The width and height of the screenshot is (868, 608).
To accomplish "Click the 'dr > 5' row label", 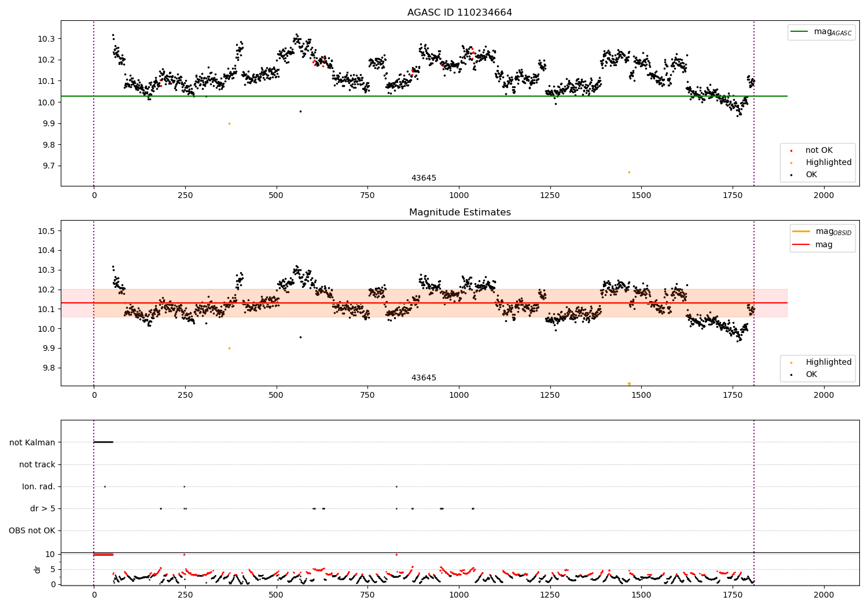I will click(43, 509).
